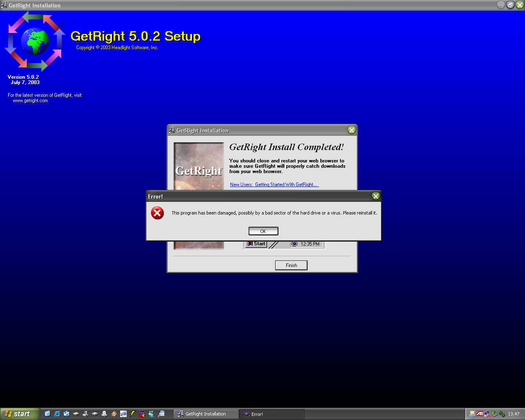Click the PS quick launch icon
The height and width of the screenshot is (420, 525).
pyautogui.click(x=123, y=414)
